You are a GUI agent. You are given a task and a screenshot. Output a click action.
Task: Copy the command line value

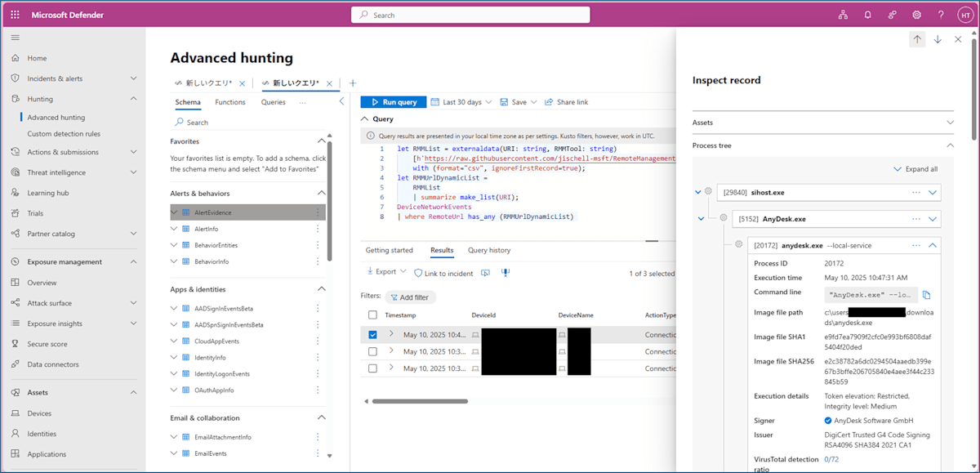[927, 295]
